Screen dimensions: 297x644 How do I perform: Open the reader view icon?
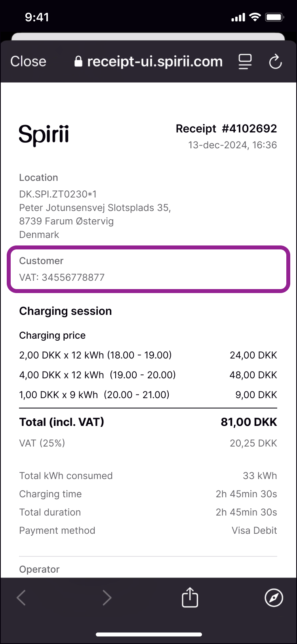245,62
